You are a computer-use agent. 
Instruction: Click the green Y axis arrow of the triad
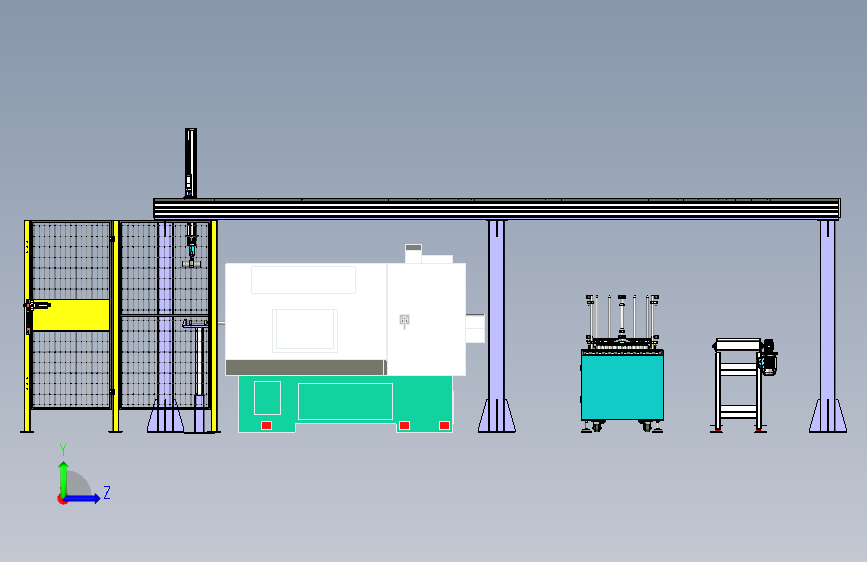[64, 478]
